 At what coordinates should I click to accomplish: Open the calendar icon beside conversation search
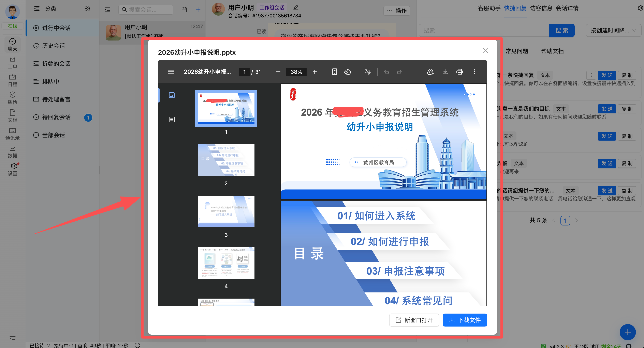184,10
